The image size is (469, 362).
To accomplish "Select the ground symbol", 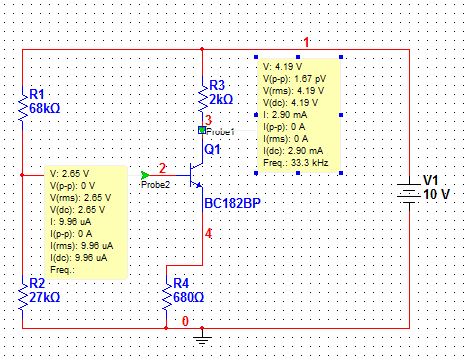I will (202, 337).
